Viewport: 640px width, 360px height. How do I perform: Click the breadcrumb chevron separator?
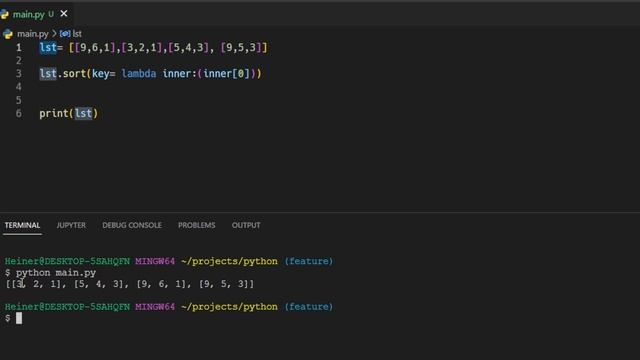pyautogui.click(x=54, y=33)
